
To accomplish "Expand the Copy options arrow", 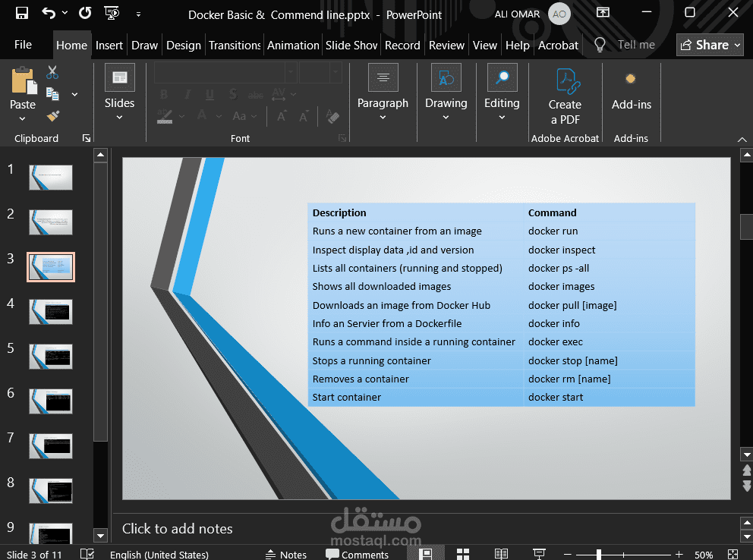I will pos(74,95).
